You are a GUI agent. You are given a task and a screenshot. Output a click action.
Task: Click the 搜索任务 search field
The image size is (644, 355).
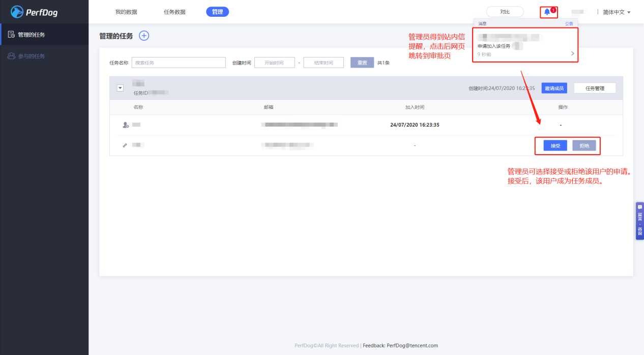click(x=179, y=63)
